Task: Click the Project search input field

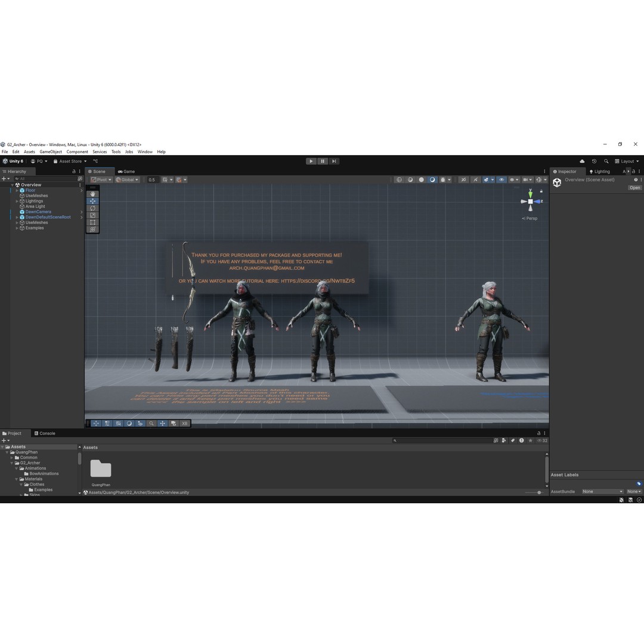Action: 442,440
